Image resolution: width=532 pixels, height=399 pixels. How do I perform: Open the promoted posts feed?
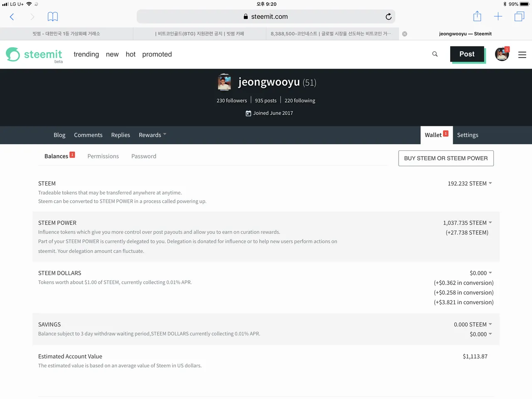point(157,54)
